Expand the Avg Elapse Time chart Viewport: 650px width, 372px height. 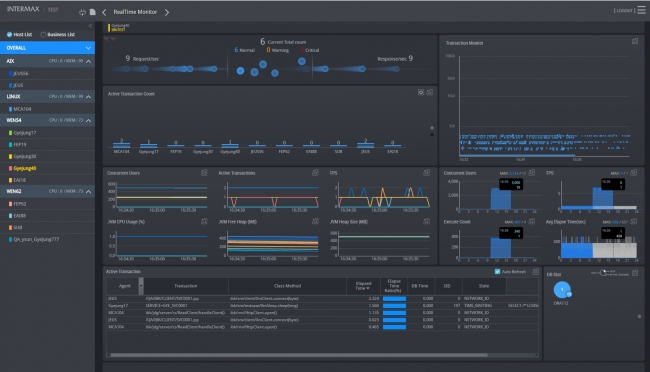(x=634, y=221)
